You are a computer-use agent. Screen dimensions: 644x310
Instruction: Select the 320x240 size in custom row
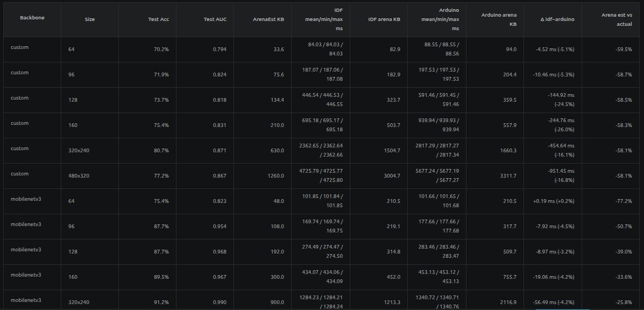coord(79,150)
